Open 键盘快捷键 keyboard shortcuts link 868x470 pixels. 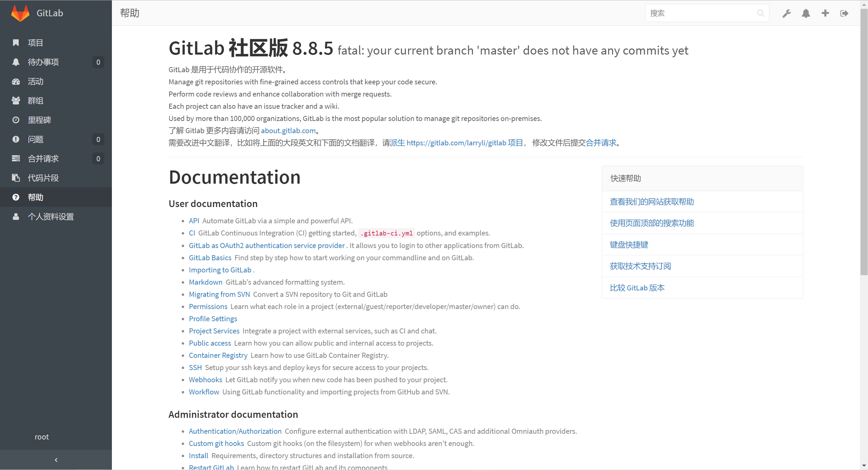[629, 245]
